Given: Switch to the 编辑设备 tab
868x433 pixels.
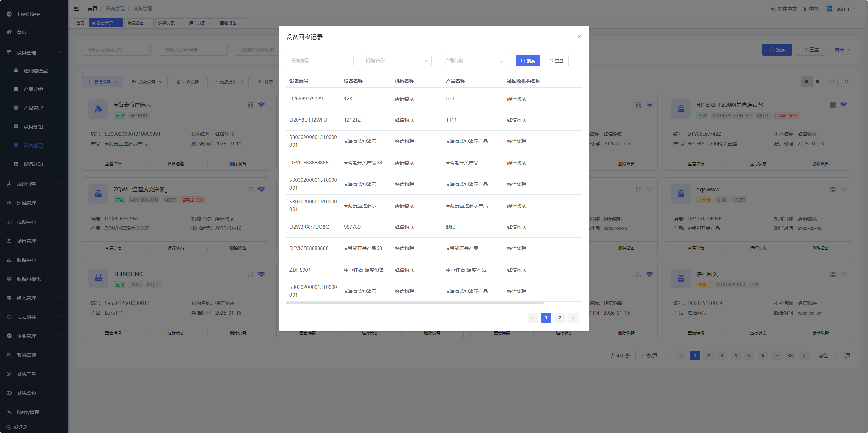Looking at the screenshot, I should (136, 23).
